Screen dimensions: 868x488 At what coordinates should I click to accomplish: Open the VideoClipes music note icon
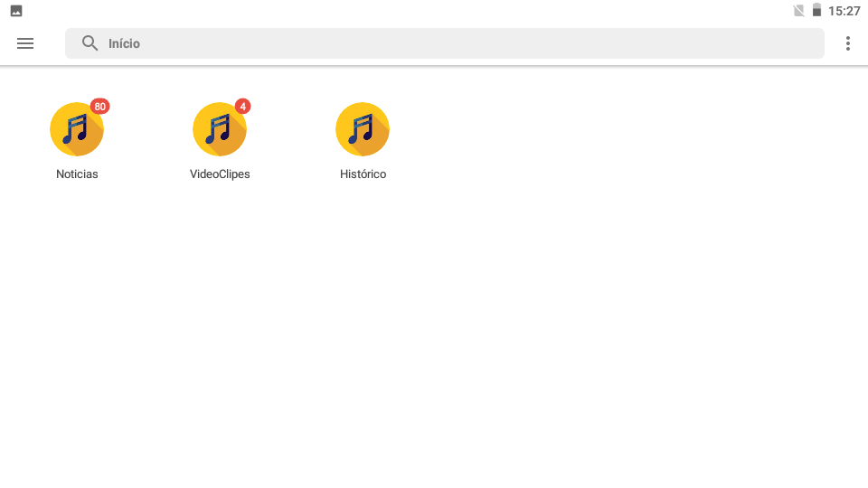220,129
